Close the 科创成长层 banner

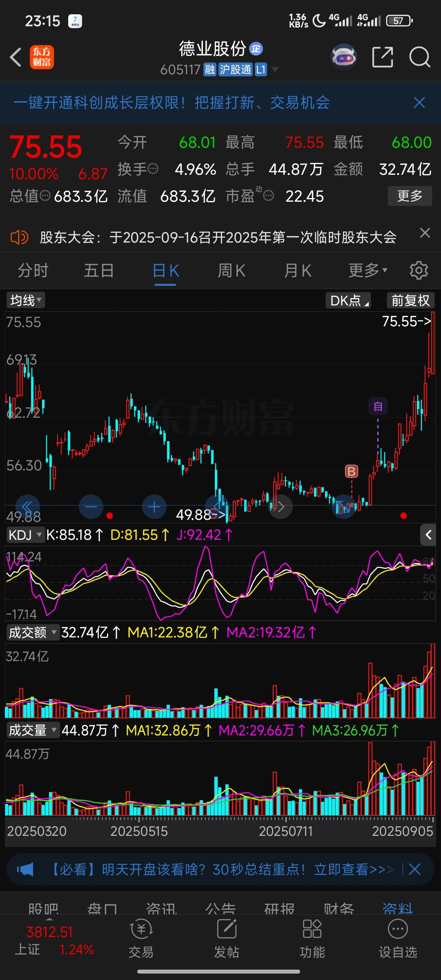419,102
